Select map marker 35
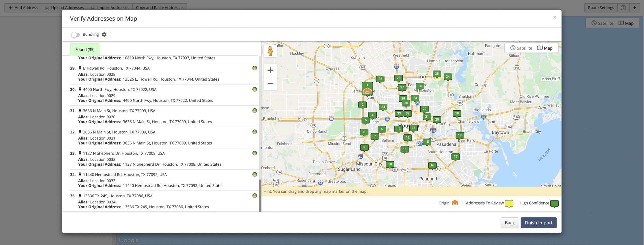 (380, 79)
